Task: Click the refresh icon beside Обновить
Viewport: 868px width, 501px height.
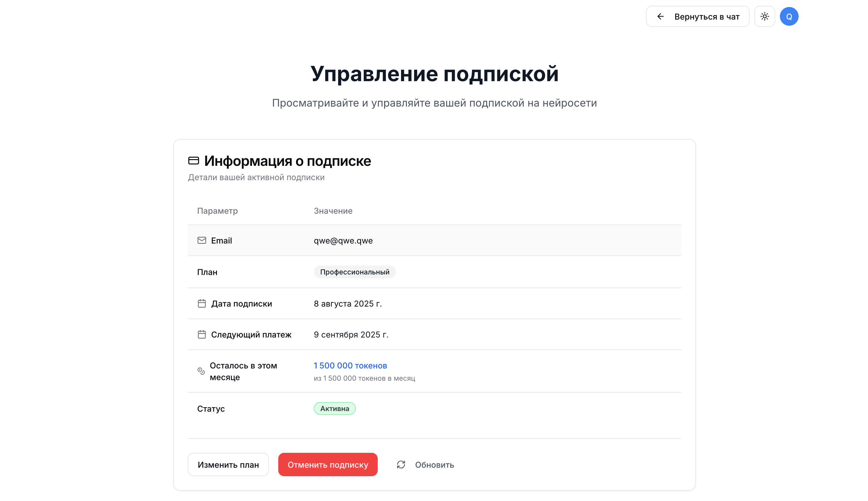Action: click(401, 465)
